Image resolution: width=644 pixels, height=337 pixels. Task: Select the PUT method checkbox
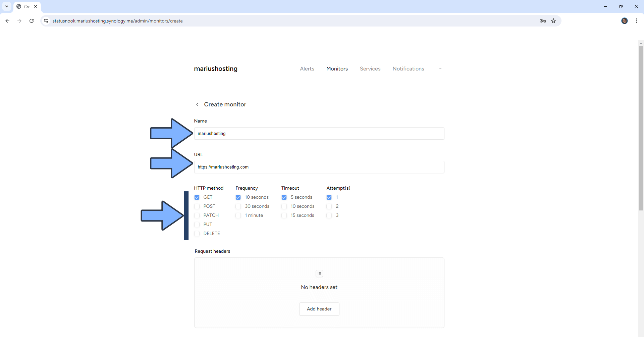[197, 225]
